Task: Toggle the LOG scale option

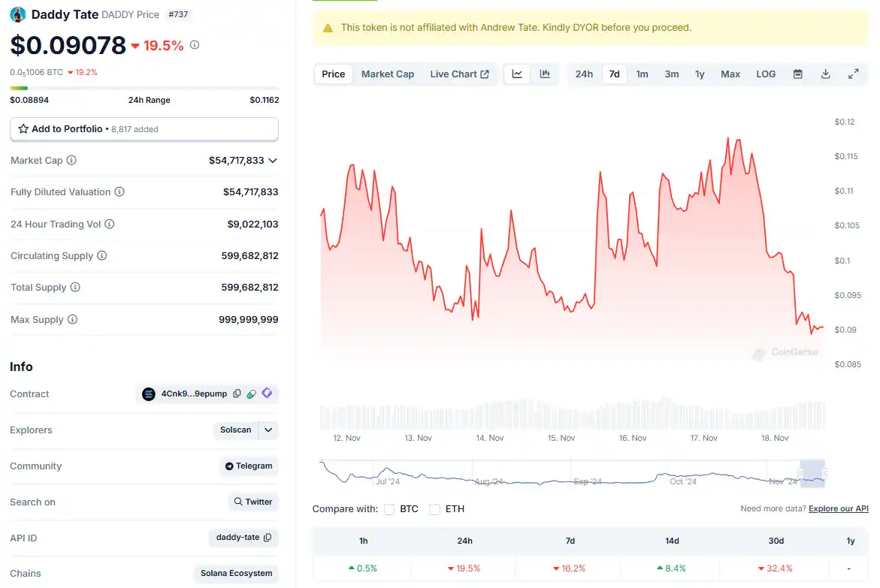Action: [x=766, y=74]
